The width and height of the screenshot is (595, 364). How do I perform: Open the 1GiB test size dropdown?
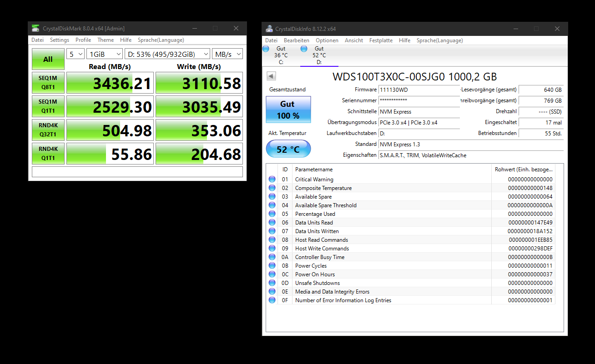tap(105, 54)
